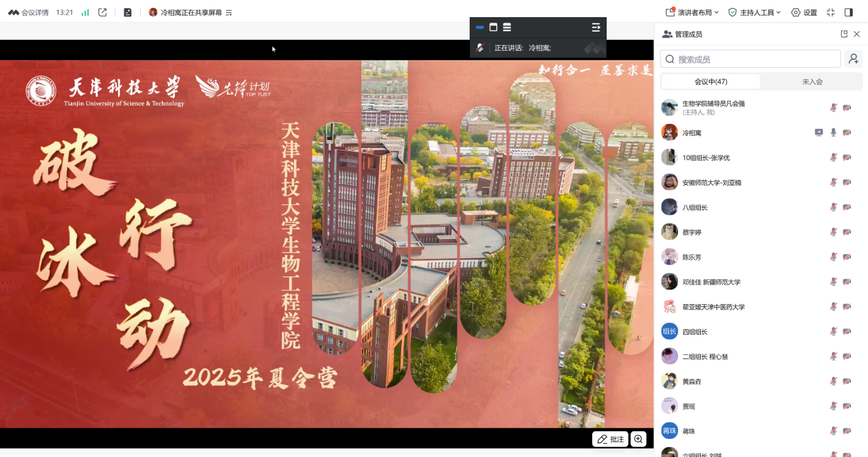
Task: Click the blue 组长 avatar of 四组组长
Action: [670, 331]
